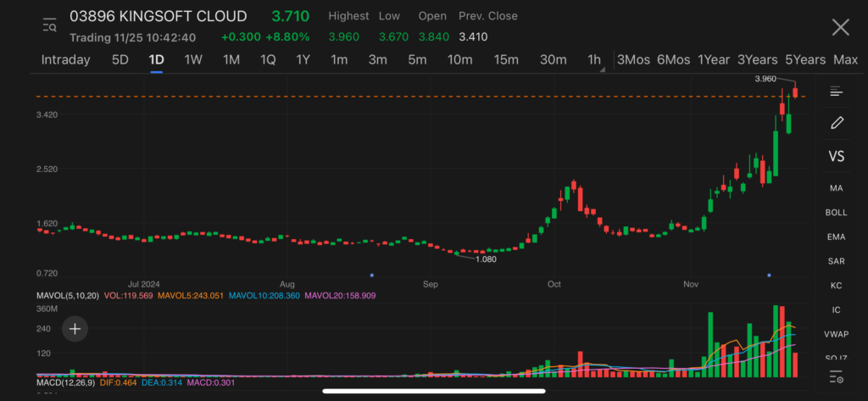Set range to 3Mos
Image resolution: width=868 pixels, height=401 pixels.
tap(633, 60)
